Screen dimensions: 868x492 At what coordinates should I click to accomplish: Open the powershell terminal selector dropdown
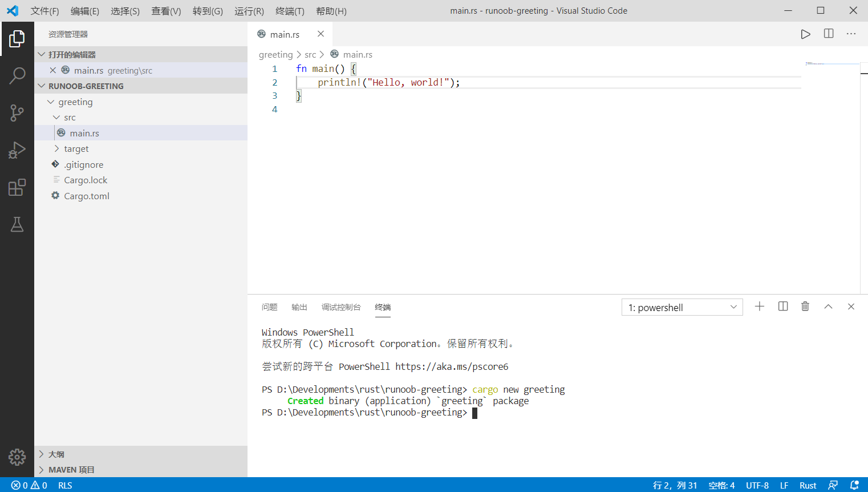click(682, 308)
